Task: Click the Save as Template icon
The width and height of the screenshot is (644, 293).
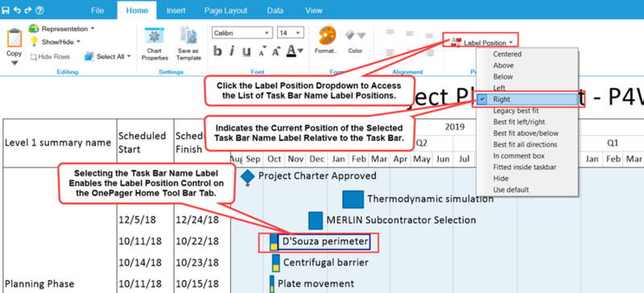Action: (189, 35)
